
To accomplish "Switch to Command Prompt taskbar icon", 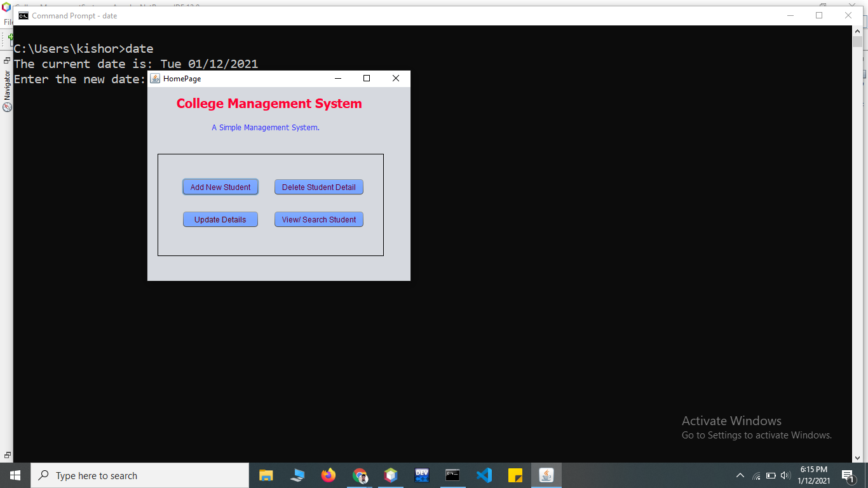I will point(452,475).
